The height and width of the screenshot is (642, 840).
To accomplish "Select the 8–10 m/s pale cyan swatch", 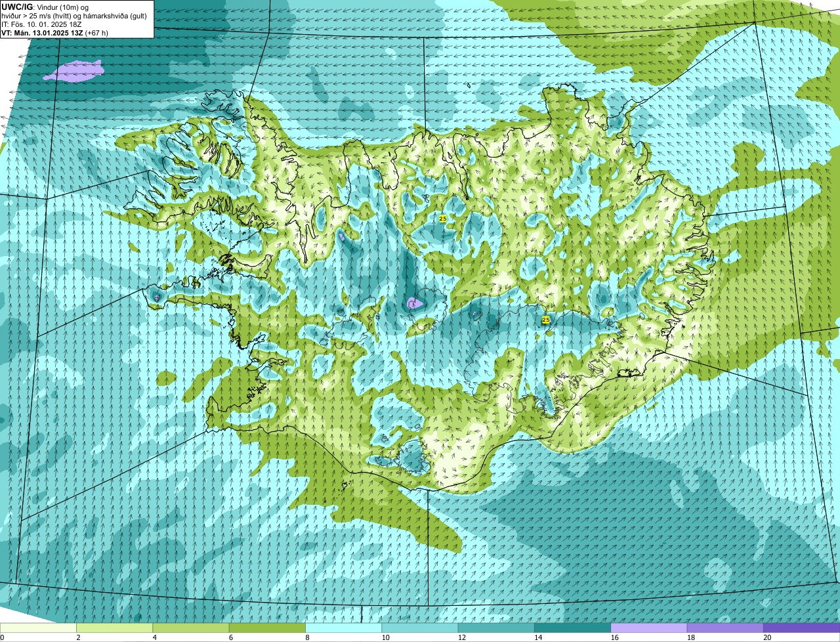I will point(343,628).
